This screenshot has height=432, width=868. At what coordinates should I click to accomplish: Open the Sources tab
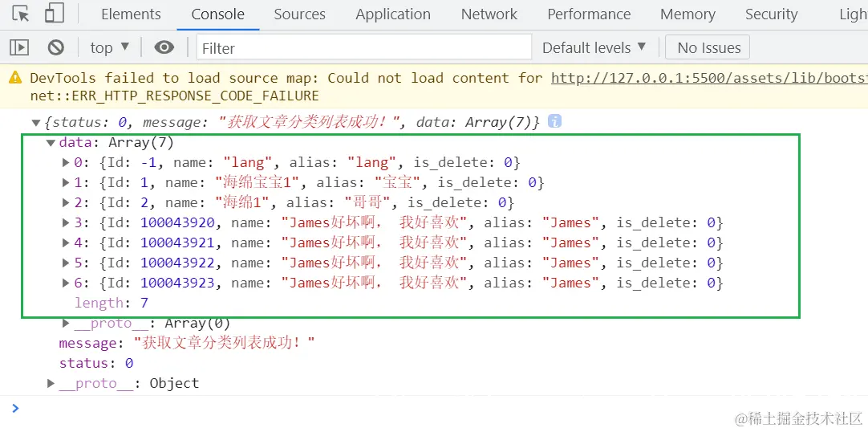tap(299, 14)
